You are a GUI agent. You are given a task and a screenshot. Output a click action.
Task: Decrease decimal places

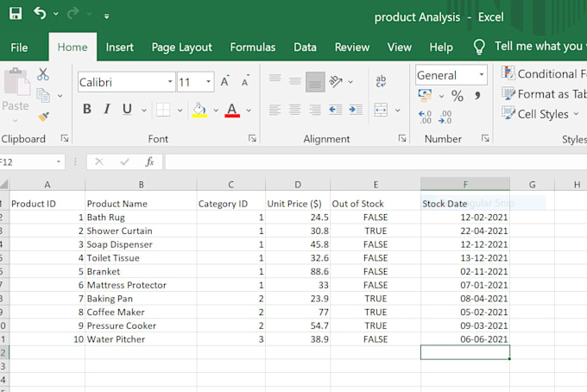445,117
